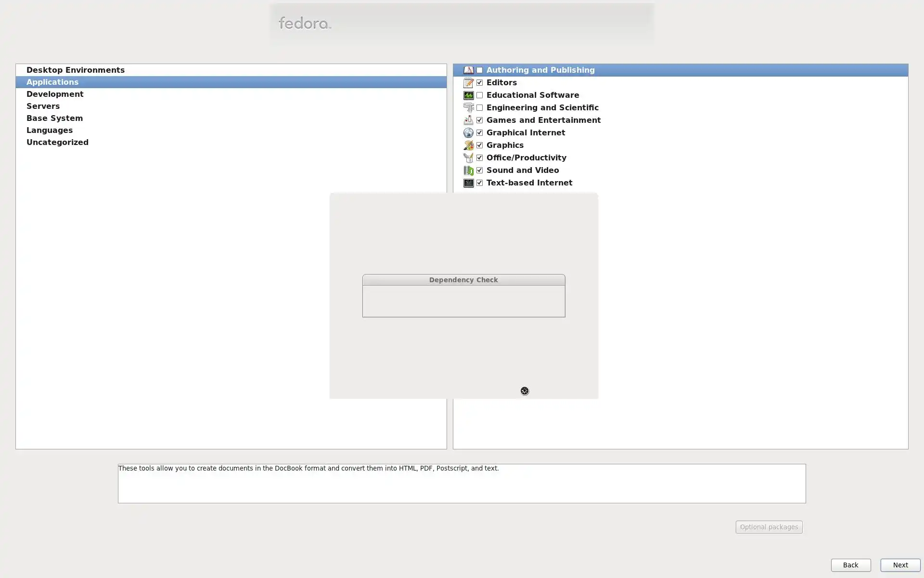Open the Development category
The height and width of the screenshot is (578, 924).
55,94
